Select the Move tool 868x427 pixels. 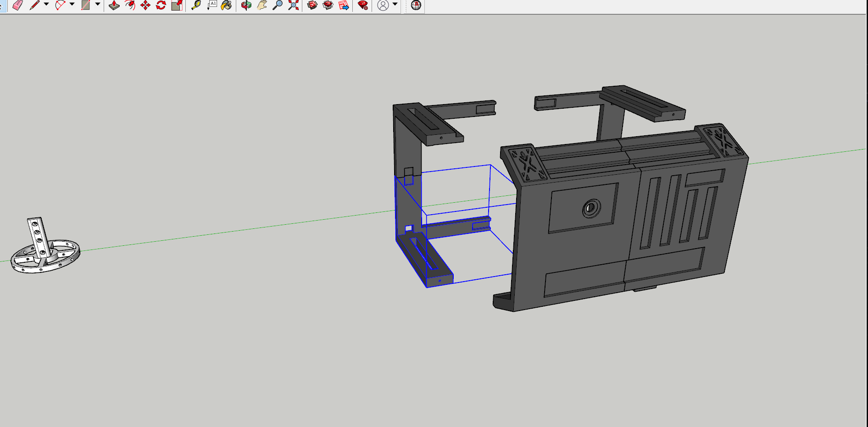[145, 5]
